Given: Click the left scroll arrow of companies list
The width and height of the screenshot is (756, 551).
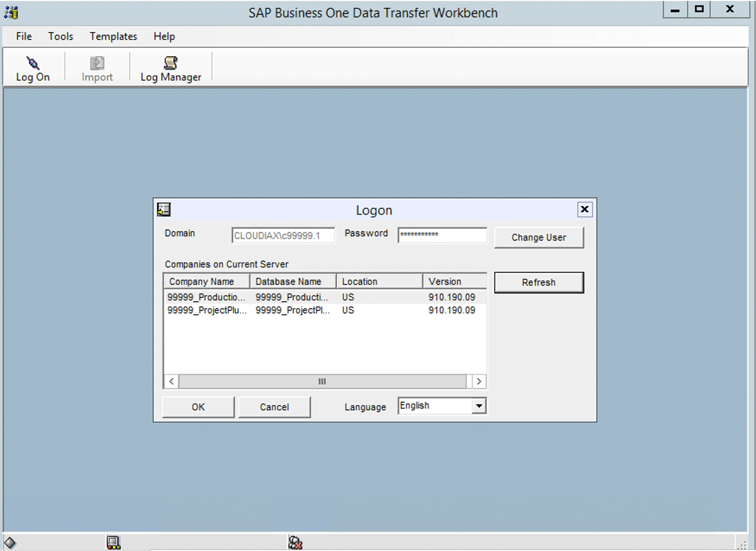Looking at the screenshot, I should (172, 382).
